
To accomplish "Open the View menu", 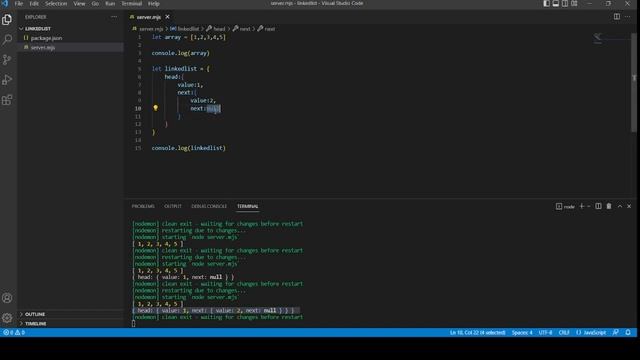I will click(79, 4).
